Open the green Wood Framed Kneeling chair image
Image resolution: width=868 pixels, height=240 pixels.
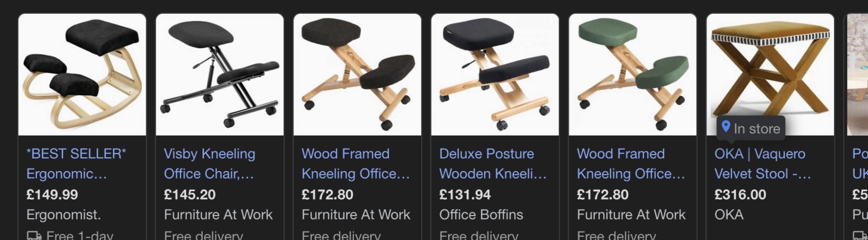(632, 75)
